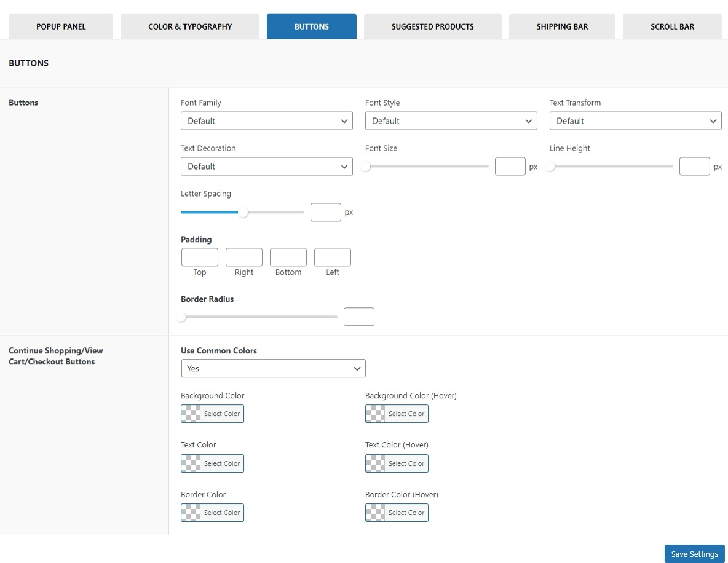Switch to the Scroll Bar tab
The image size is (728, 563).
672,26
